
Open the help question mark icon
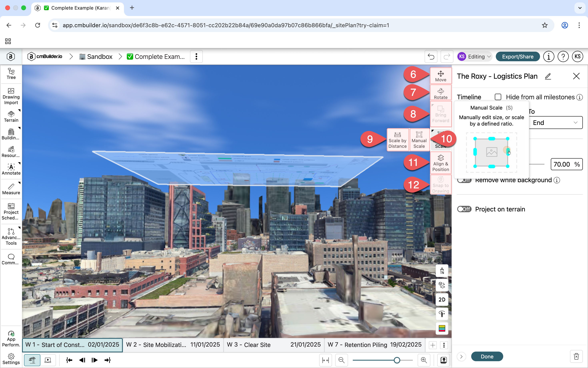point(563,57)
